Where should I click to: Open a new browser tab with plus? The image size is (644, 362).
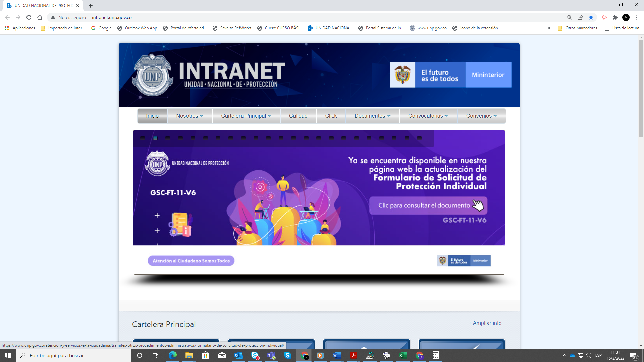[x=91, y=6]
